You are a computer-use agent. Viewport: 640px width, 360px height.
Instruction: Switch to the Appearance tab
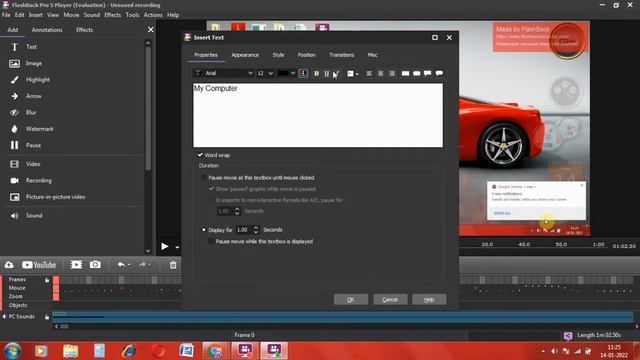(x=245, y=55)
